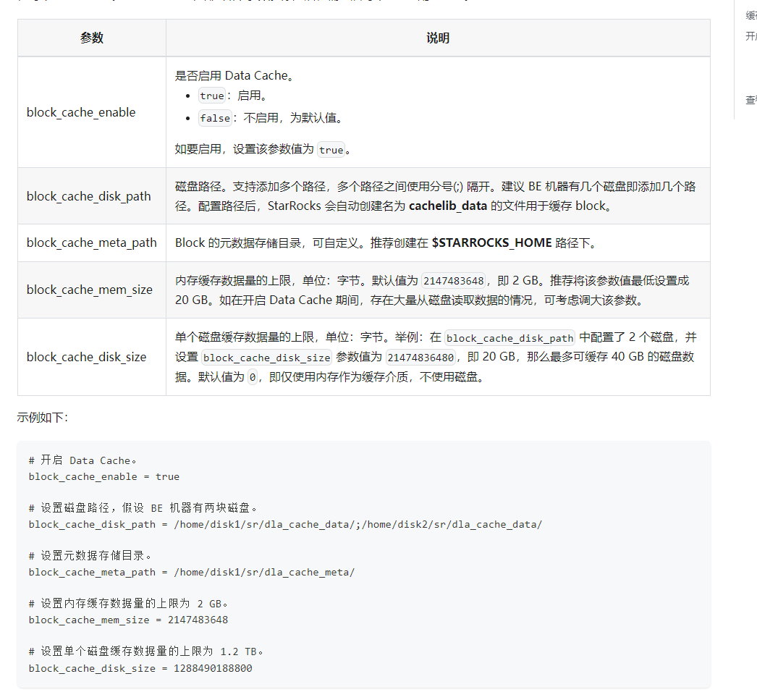Click the 说明 column header
This screenshot has height=700, width=757.
(x=438, y=38)
